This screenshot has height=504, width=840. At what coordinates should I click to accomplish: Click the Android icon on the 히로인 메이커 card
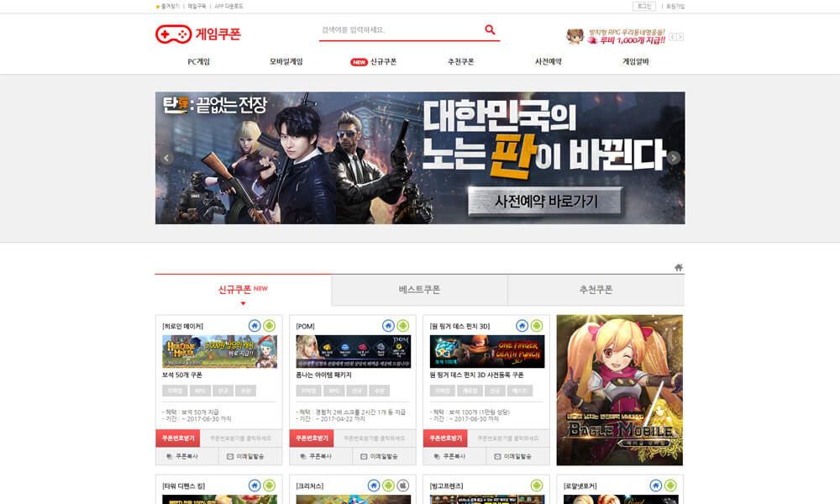tap(269, 326)
